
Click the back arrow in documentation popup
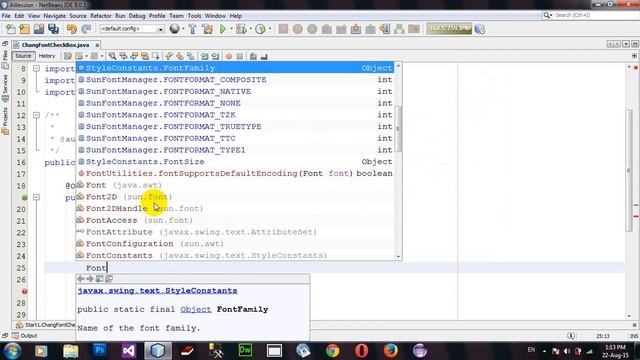(x=81, y=279)
